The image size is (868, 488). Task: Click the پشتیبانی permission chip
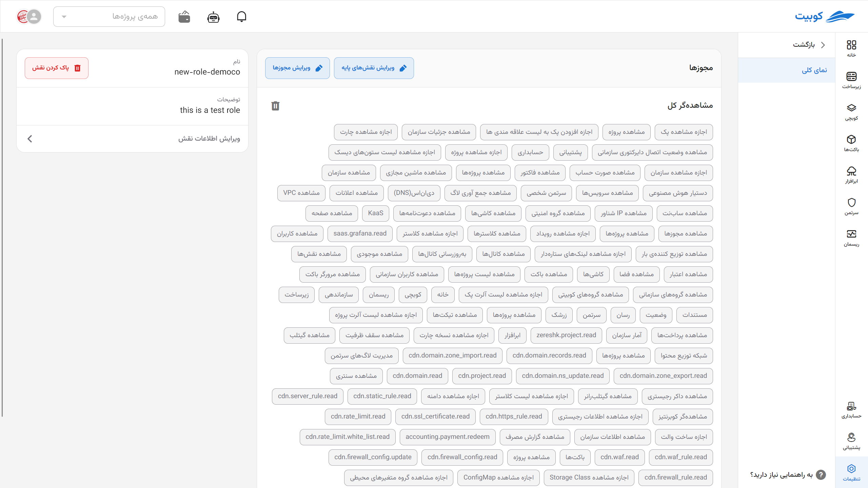pyautogui.click(x=570, y=152)
